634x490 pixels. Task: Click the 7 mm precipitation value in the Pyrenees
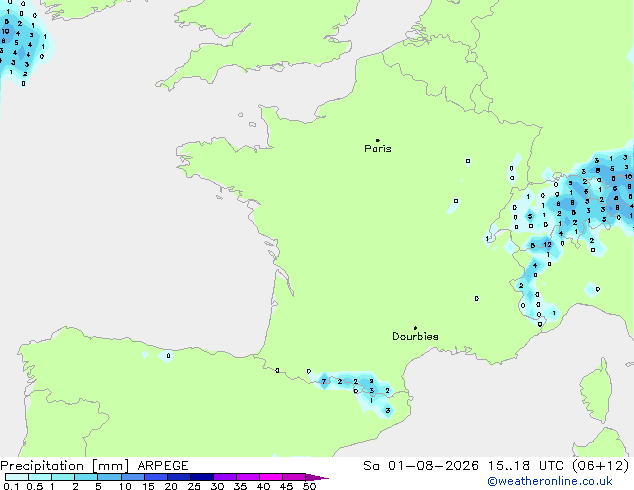[324, 381]
